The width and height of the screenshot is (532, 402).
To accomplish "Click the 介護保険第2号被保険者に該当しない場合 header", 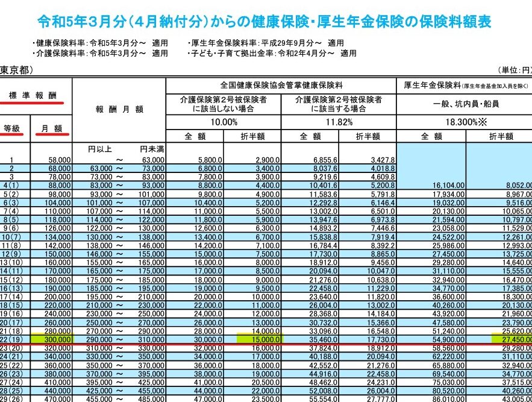I will pos(223,104).
